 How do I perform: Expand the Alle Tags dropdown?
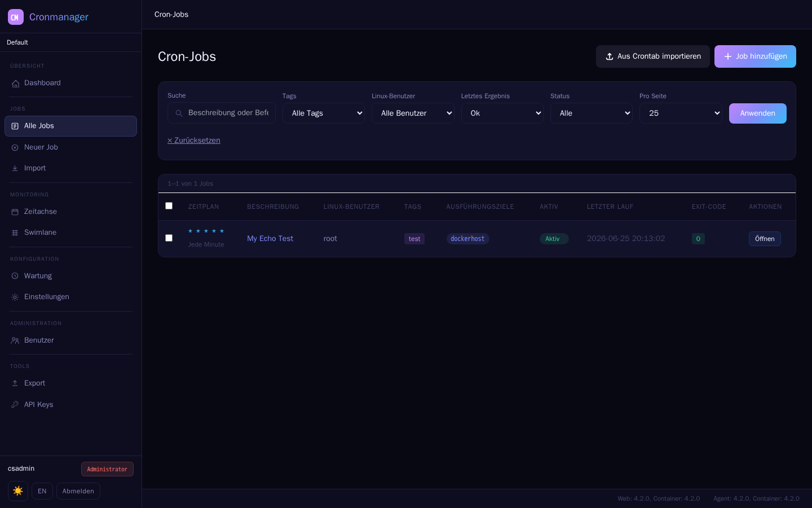(324, 113)
